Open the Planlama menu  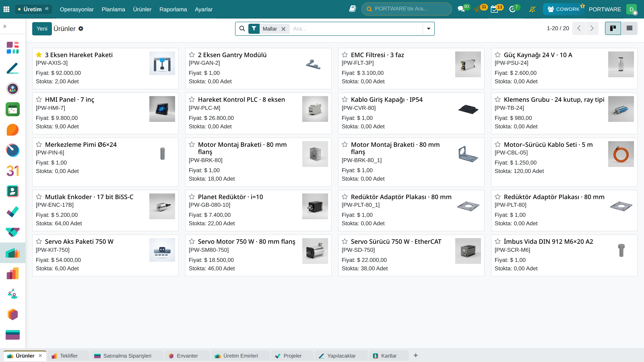tap(113, 9)
